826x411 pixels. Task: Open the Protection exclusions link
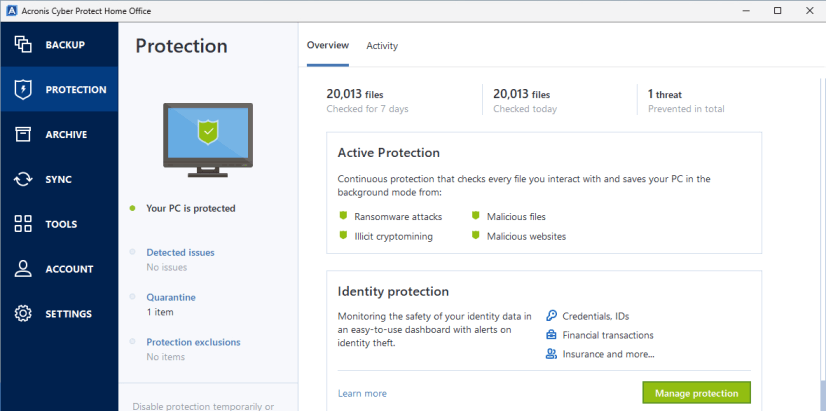pos(193,342)
